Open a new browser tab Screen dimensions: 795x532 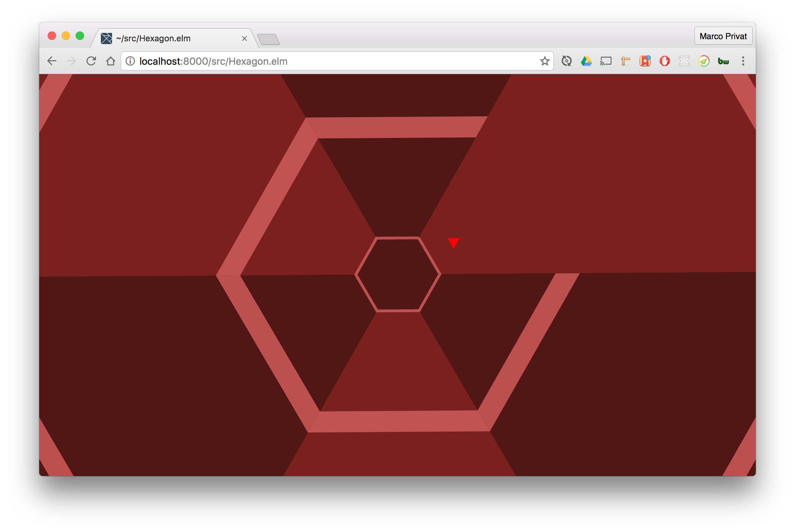coord(268,39)
